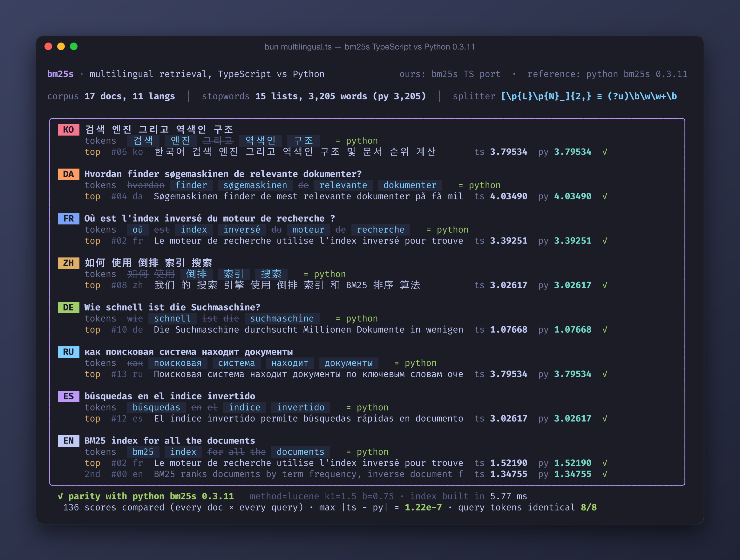This screenshot has height=560, width=740.
Task: Click the 'søgemaskinen' token chip
Action: coord(255,185)
